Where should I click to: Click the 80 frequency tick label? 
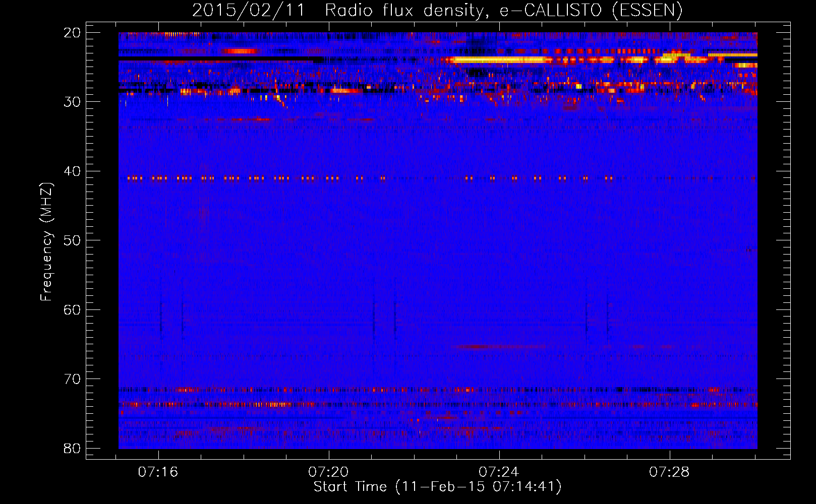click(x=72, y=448)
